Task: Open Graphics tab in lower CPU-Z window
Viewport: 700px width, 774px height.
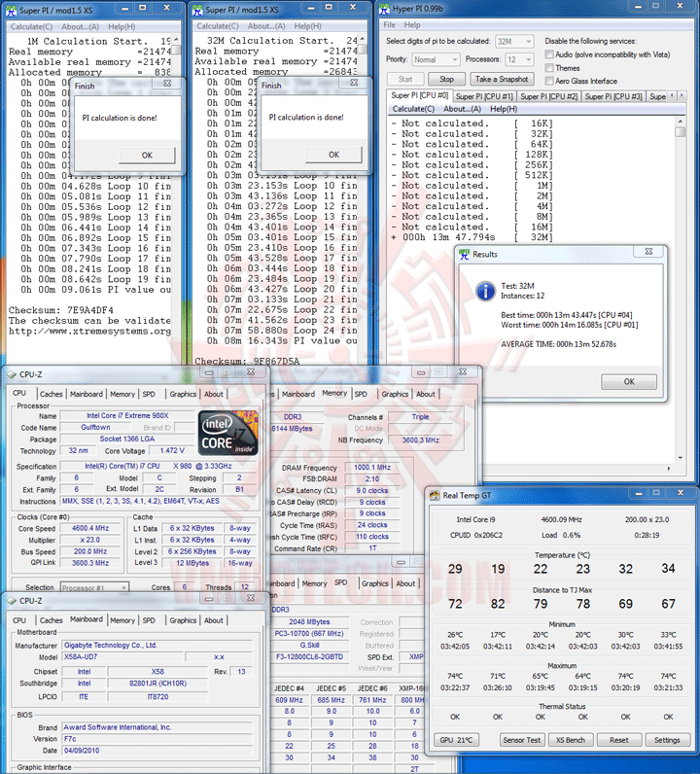Action: (x=183, y=620)
